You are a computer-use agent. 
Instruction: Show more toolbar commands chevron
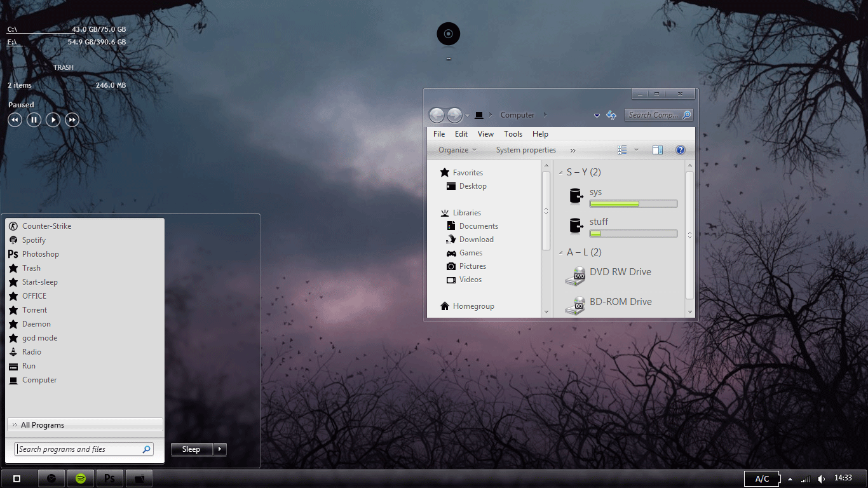coord(573,151)
